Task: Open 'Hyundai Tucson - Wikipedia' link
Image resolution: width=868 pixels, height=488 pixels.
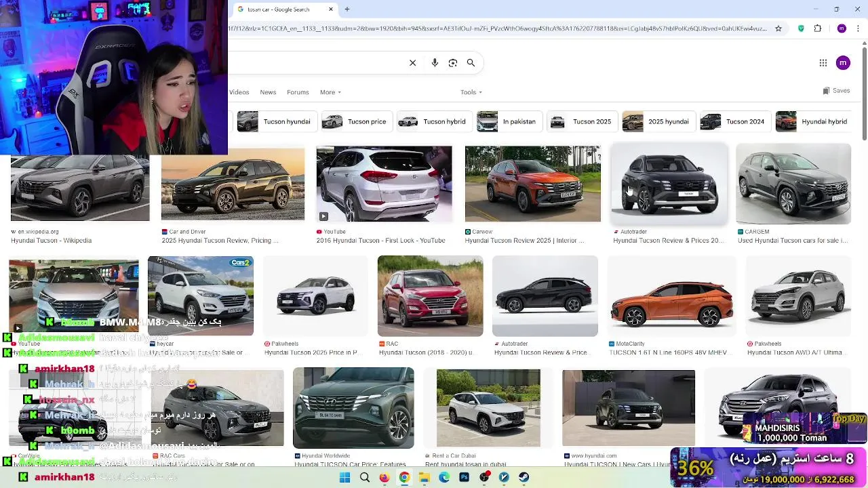Action: (x=51, y=241)
